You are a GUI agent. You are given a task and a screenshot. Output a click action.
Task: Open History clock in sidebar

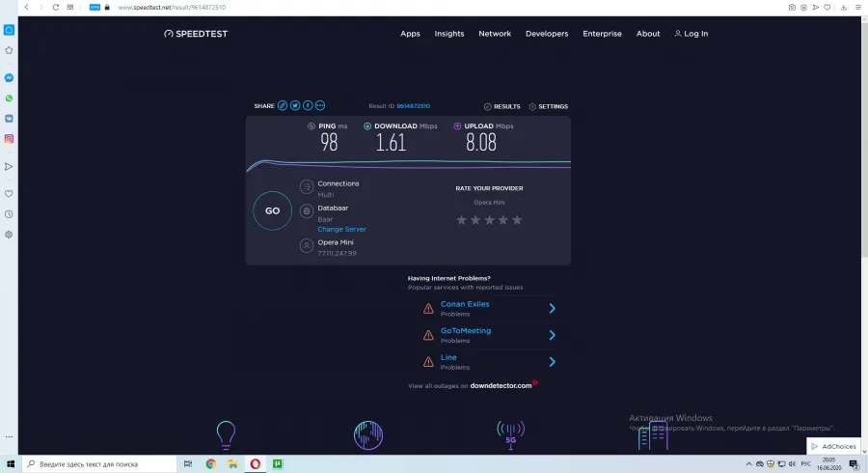(9, 214)
